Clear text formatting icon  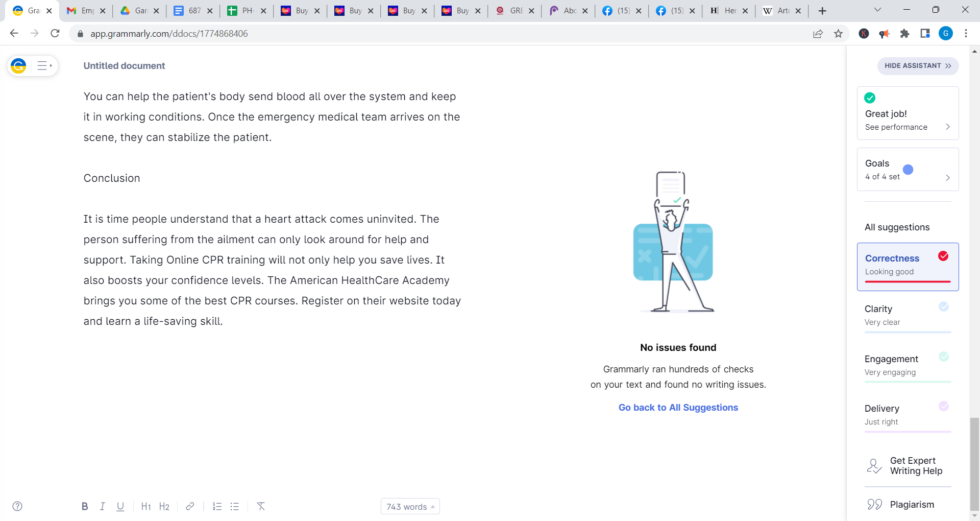pos(261,506)
